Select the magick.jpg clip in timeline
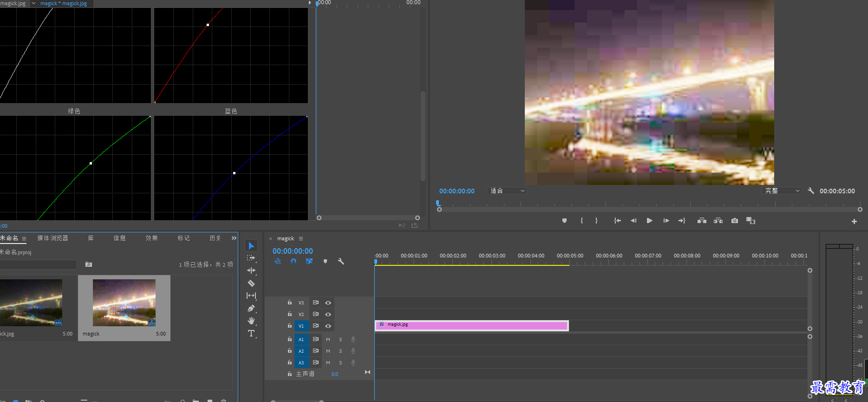Image resolution: width=868 pixels, height=402 pixels. coord(472,325)
